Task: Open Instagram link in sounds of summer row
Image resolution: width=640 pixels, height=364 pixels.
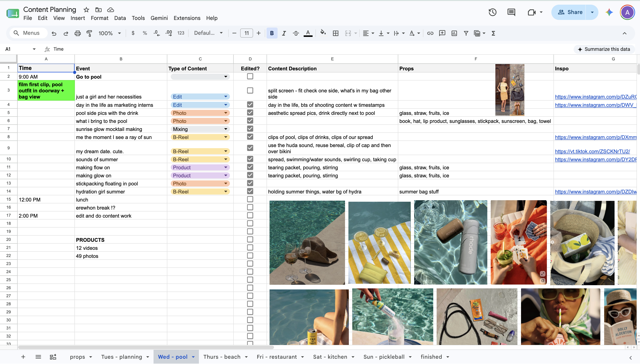Action: click(x=595, y=160)
